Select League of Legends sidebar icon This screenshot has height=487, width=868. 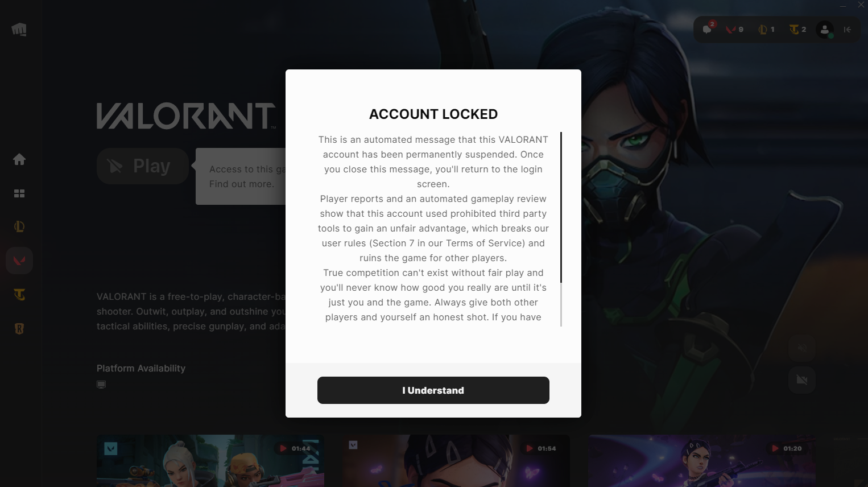coord(19,226)
